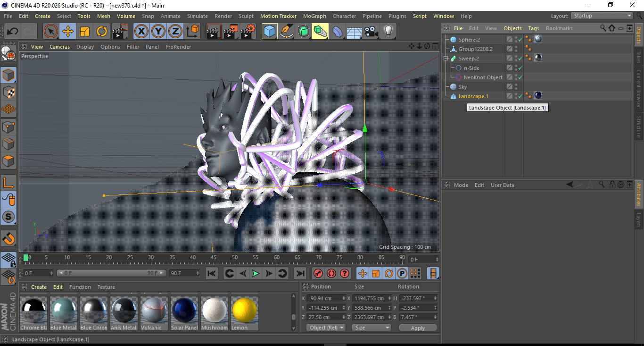Open the Layout dropdown showing Startup
Screen dimensions: 644x346
tap(602, 16)
